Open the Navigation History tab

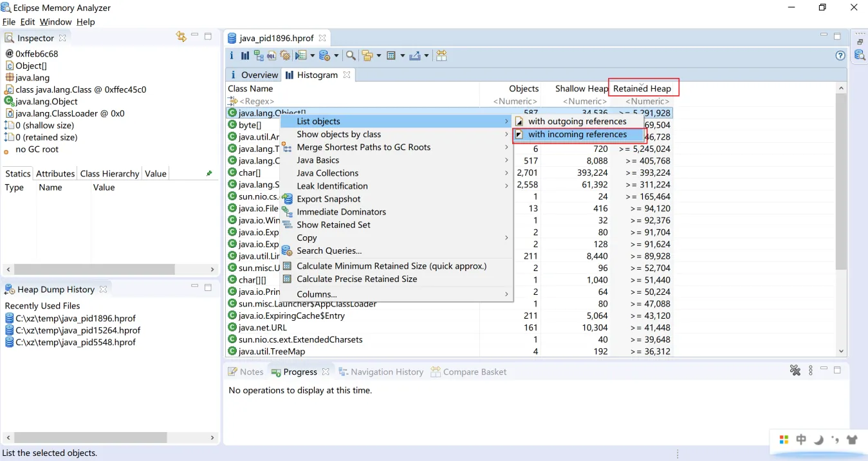point(380,372)
